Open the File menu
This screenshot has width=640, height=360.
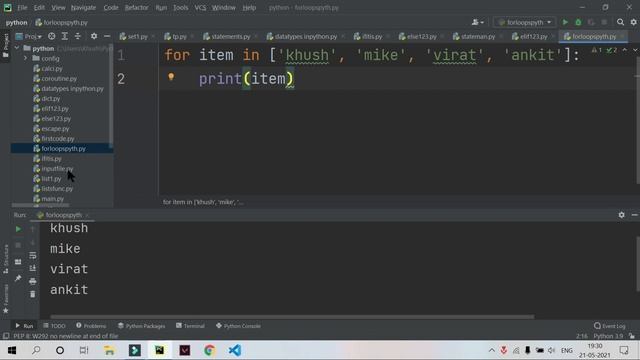(x=22, y=7)
